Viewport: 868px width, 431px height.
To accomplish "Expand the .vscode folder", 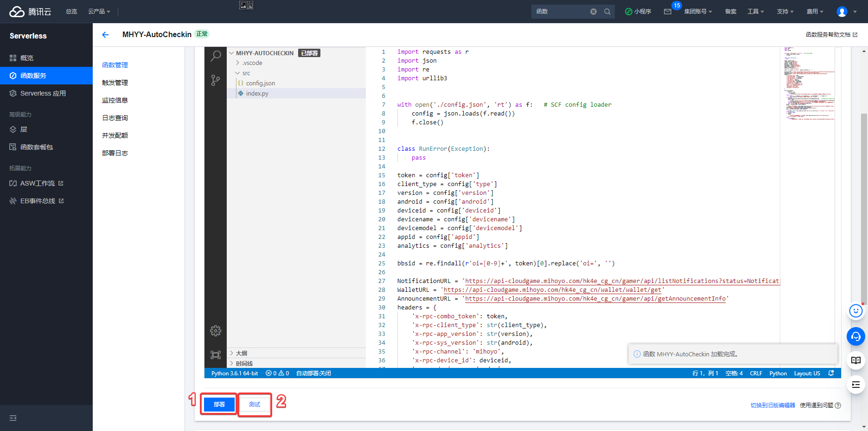I will coord(252,63).
